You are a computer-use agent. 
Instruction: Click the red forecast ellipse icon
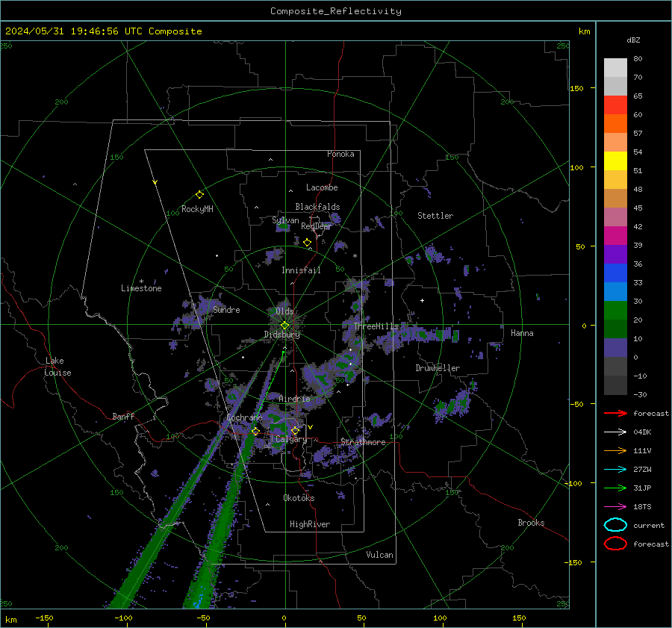tap(615, 544)
